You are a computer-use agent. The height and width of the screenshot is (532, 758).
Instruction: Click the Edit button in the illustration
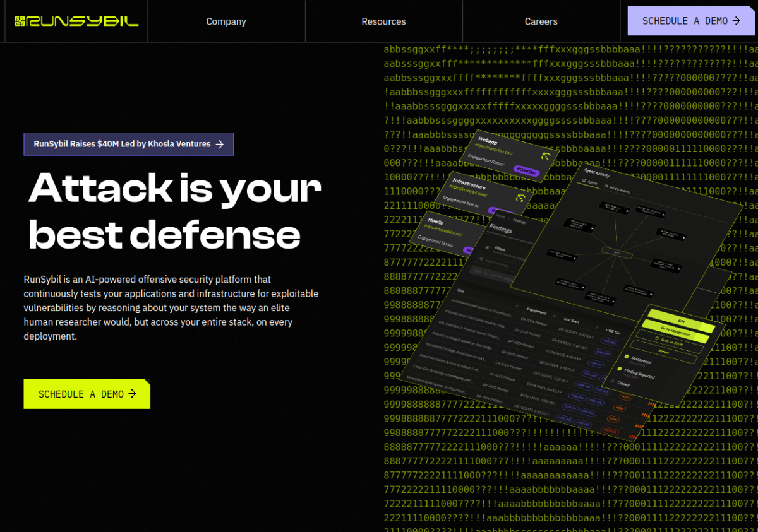[x=682, y=321]
